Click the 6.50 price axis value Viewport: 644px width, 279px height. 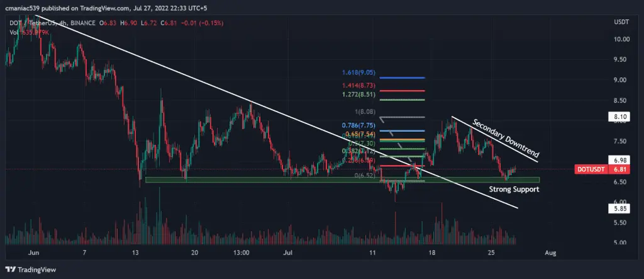(620, 181)
